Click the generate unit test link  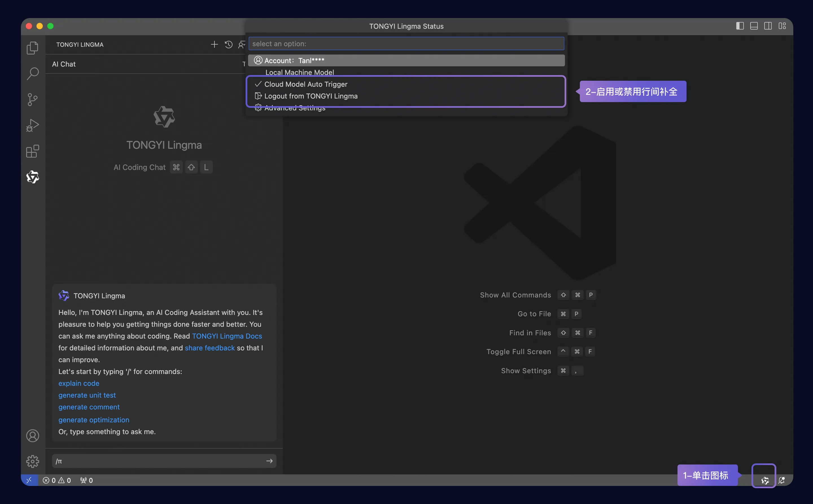coord(87,395)
